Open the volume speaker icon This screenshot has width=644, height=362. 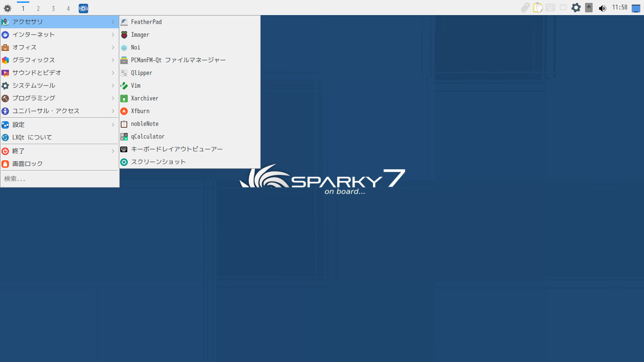602,8
